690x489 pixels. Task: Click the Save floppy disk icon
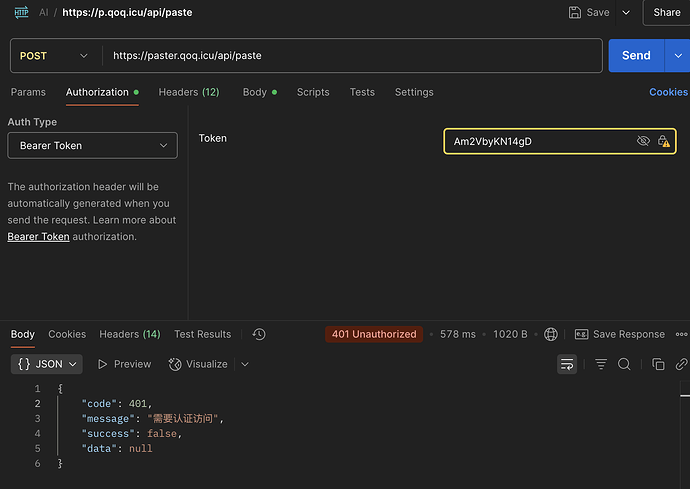click(x=575, y=12)
